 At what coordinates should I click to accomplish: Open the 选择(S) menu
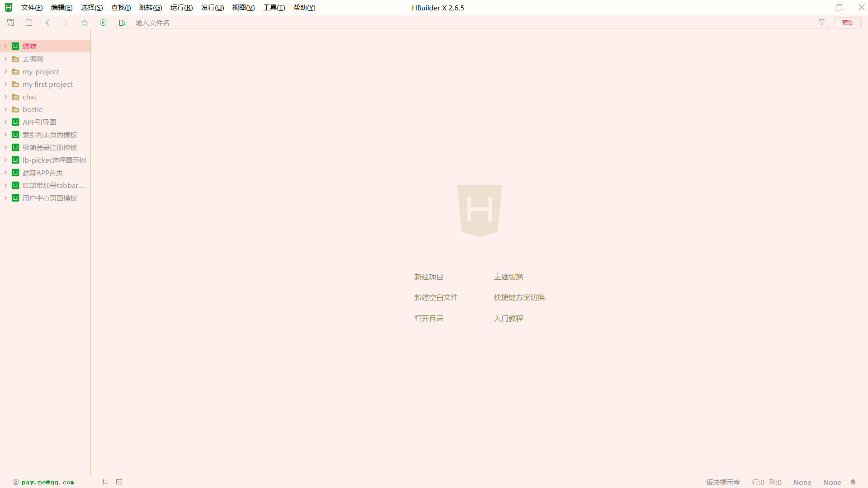(92, 8)
